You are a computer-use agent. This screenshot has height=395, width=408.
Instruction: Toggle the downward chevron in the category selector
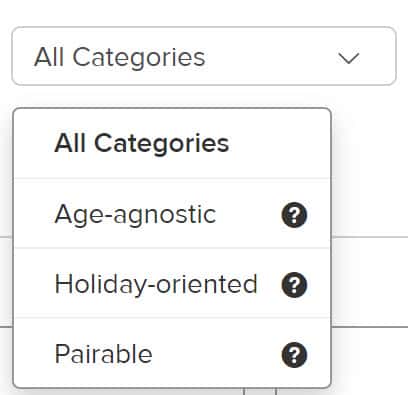[349, 58]
